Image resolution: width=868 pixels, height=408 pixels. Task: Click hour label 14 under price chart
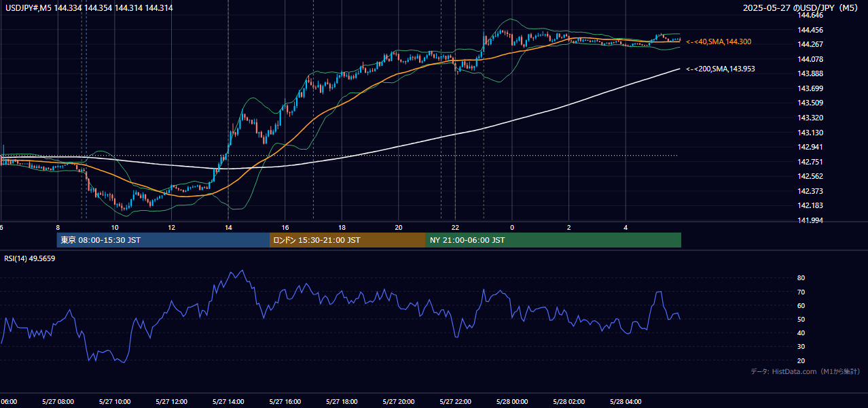coord(228,227)
